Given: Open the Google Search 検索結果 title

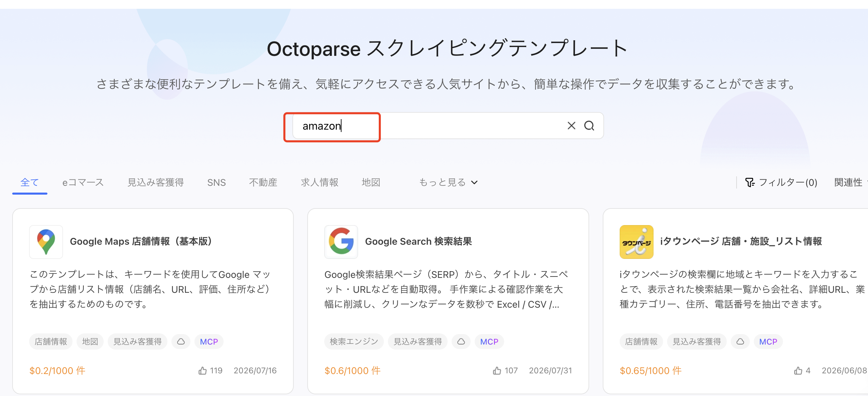Looking at the screenshot, I should point(418,241).
